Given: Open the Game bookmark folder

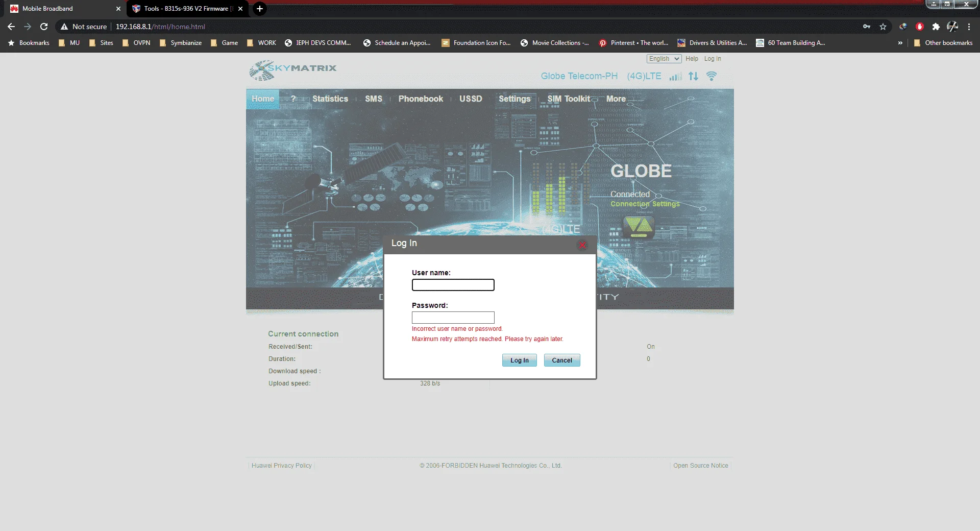Looking at the screenshot, I should pos(224,43).
